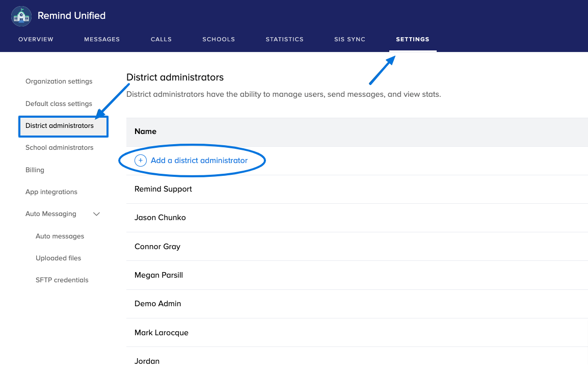View the Statistics tab
The height and width of the screenshot is (375, 588).
284,39
